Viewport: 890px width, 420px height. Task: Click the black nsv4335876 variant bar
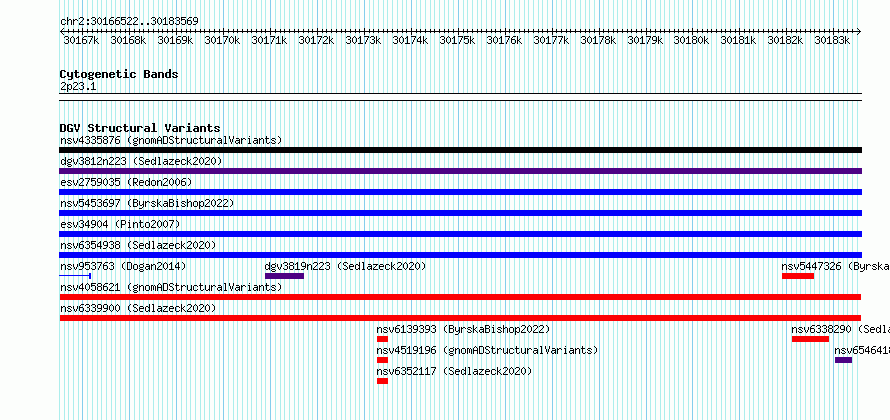(x=460, y=150)
